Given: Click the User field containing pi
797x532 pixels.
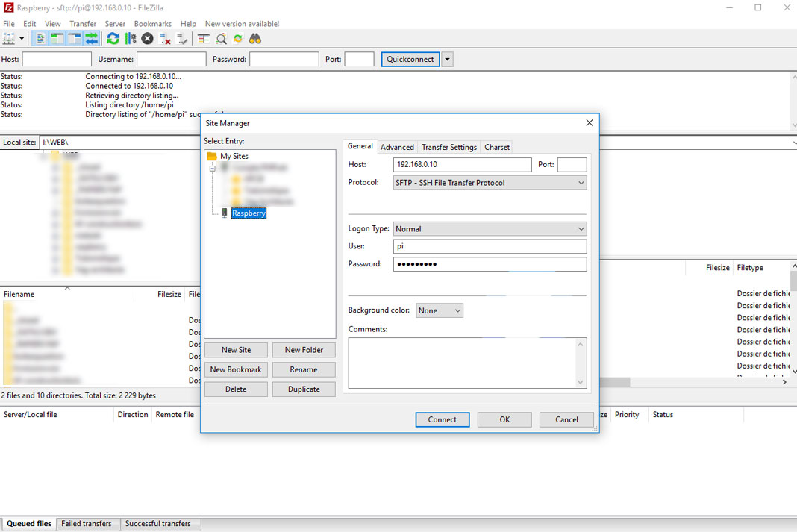Looking at the screenshot, I should click(x=490, y=246).
